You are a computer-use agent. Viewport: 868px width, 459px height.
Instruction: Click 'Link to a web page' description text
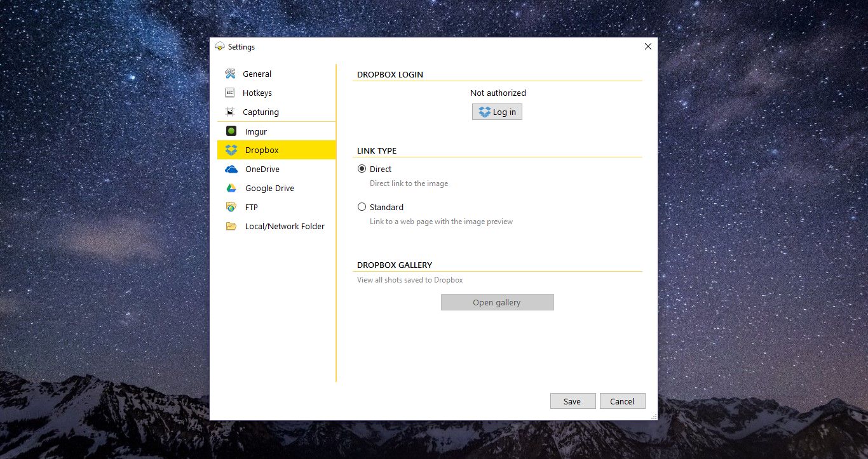click(441, 222)
